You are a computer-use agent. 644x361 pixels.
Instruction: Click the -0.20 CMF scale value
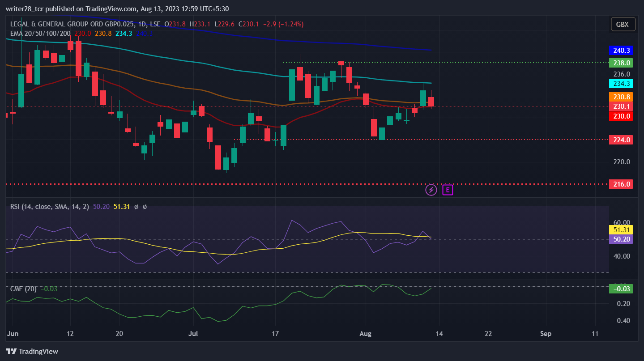coord(621,304)
